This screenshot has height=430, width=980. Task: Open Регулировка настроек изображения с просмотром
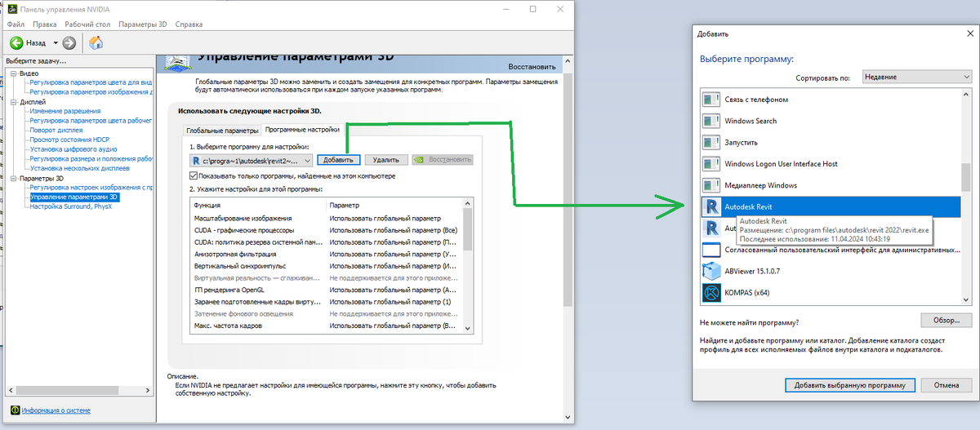coord(91,188)
